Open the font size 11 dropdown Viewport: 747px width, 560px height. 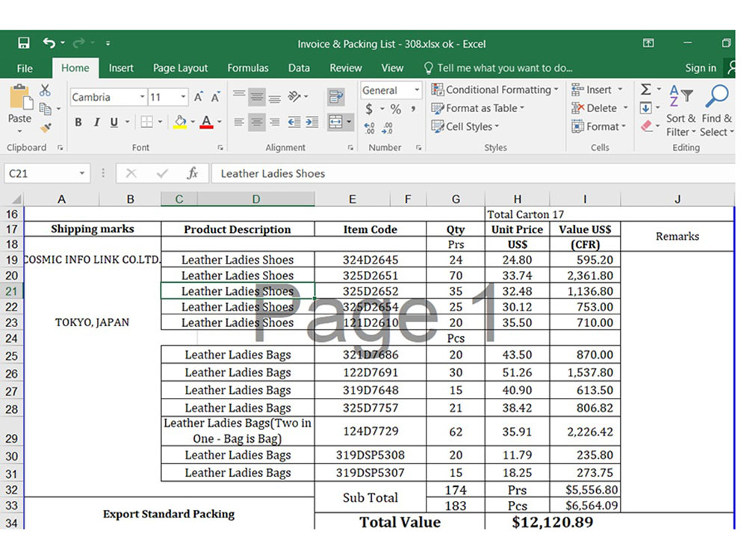click(x=183, y=97)
